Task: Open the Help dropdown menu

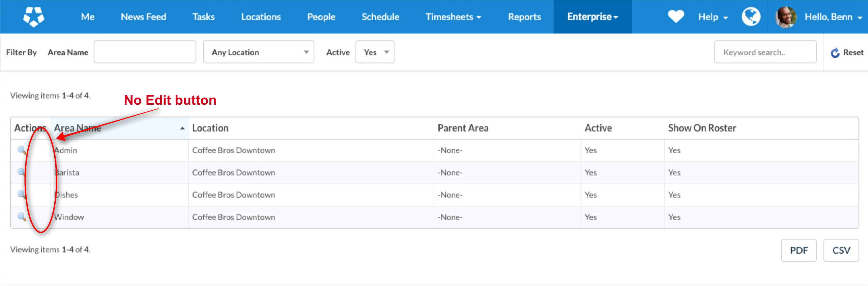Action: pyautogui.click(x=713, y=17)
